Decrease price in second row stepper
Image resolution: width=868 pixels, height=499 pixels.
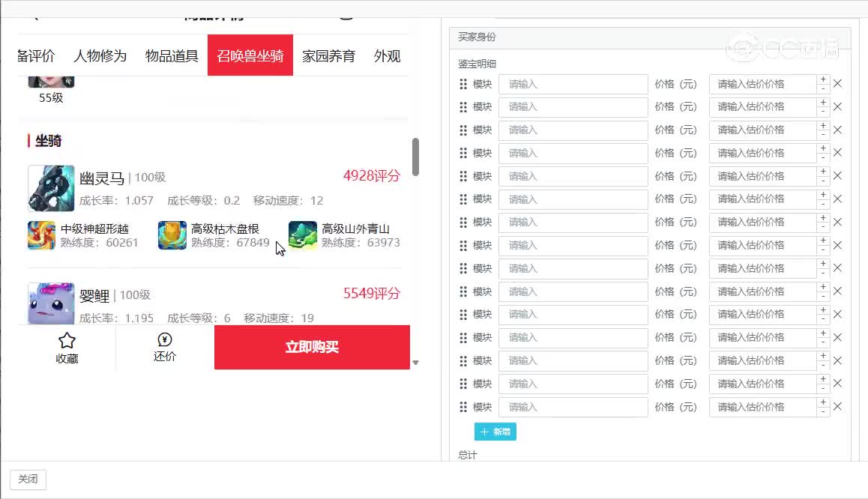[823, 112]
